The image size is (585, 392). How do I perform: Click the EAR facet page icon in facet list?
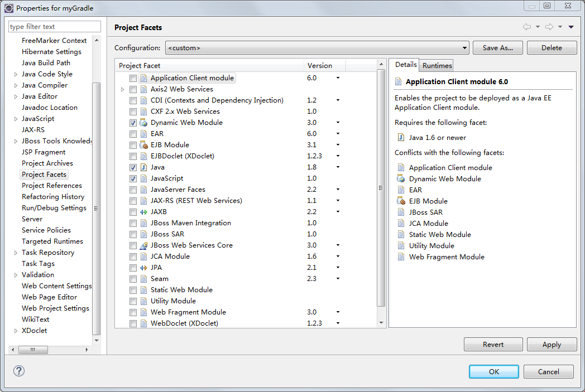(143, 134)
